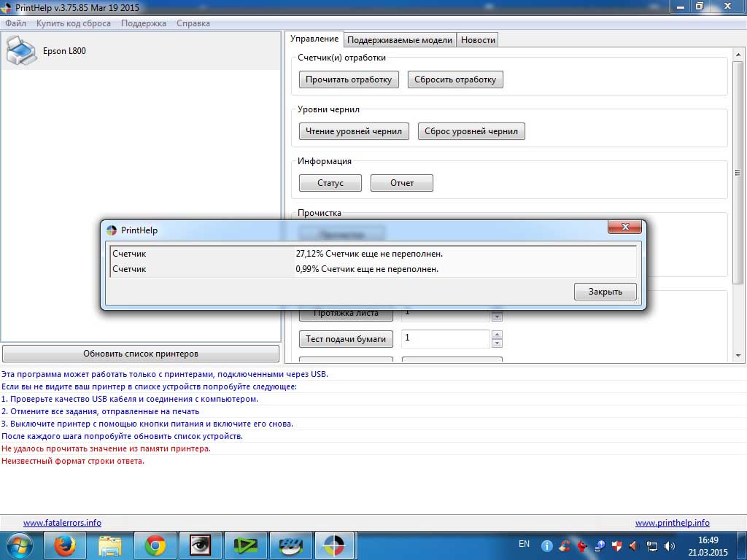
Task: Click the scroll-down arrow of the Управление panel
Action: coord(738,355)
